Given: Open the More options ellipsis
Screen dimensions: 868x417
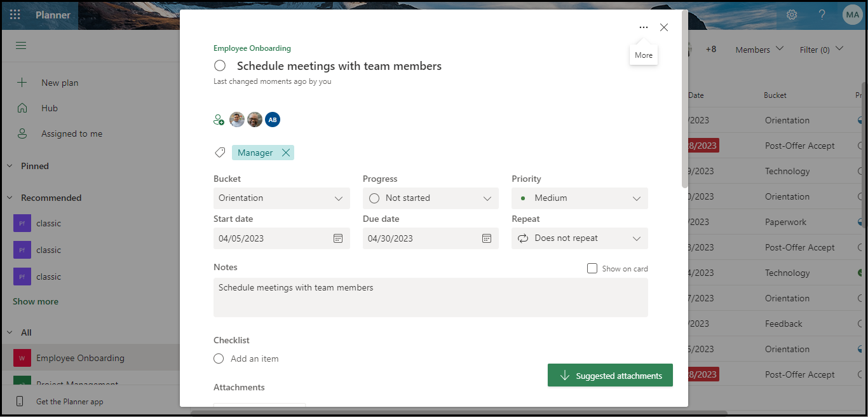Looking at the screenshot, I should [644, 27].
